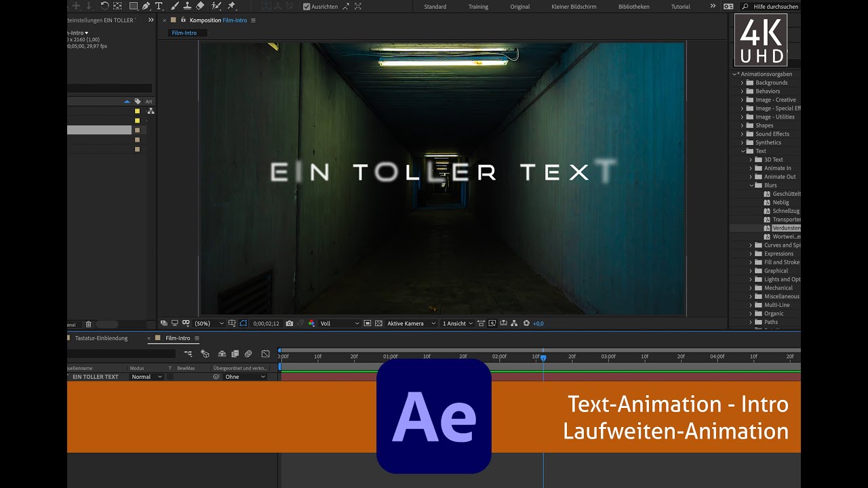Open the Komposition panel menu
868x488 pixels.
click(x=254, y=21)
